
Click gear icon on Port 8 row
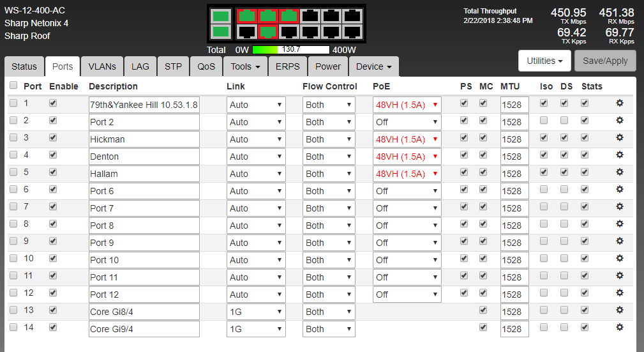(619, 224)
